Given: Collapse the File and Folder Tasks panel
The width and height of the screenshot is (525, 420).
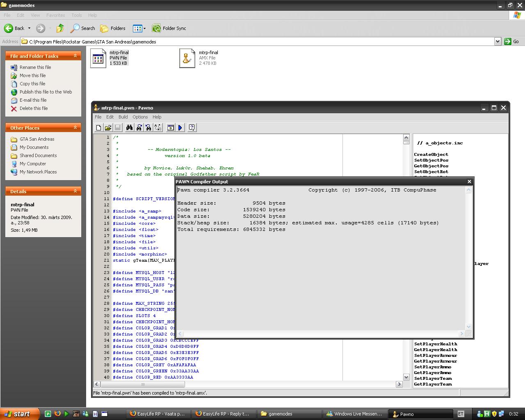Looking at the screenshot, I should point(75,56).
